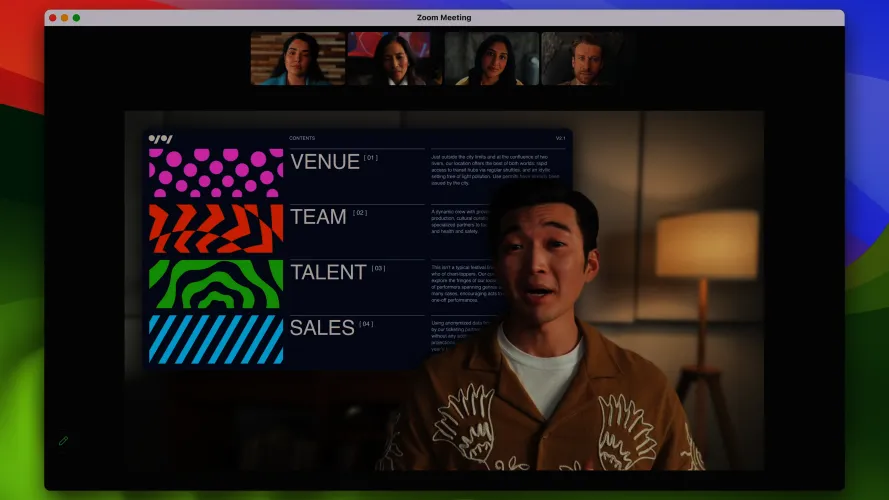
Task: Click the logo in the slide's top-left corner
Action: pos(160,138)
